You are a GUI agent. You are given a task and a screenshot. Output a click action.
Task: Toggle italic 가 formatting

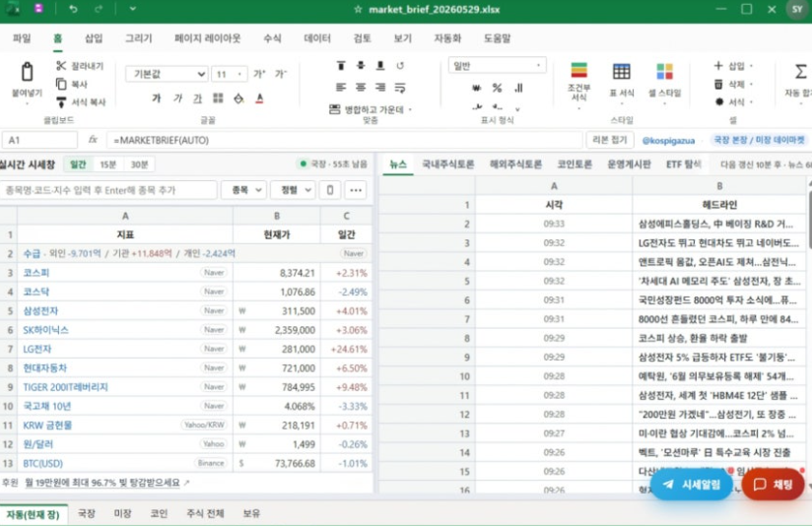(177, 98)
